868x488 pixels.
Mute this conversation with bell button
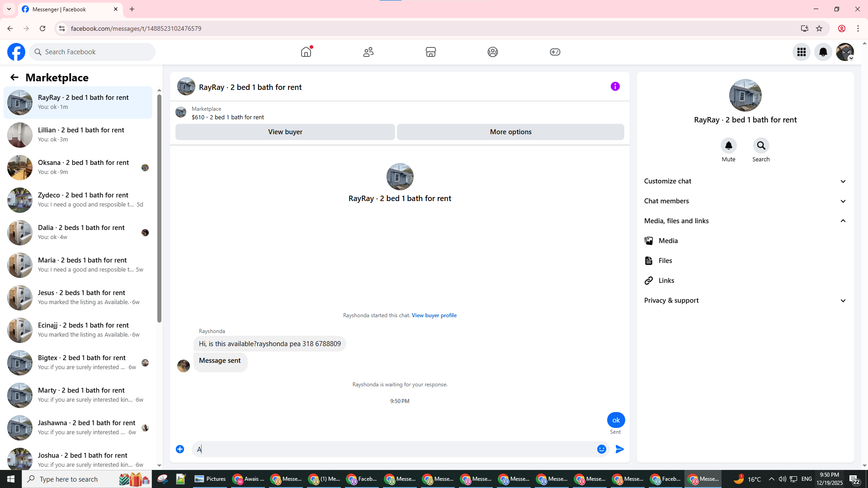[x=728, y=145]
